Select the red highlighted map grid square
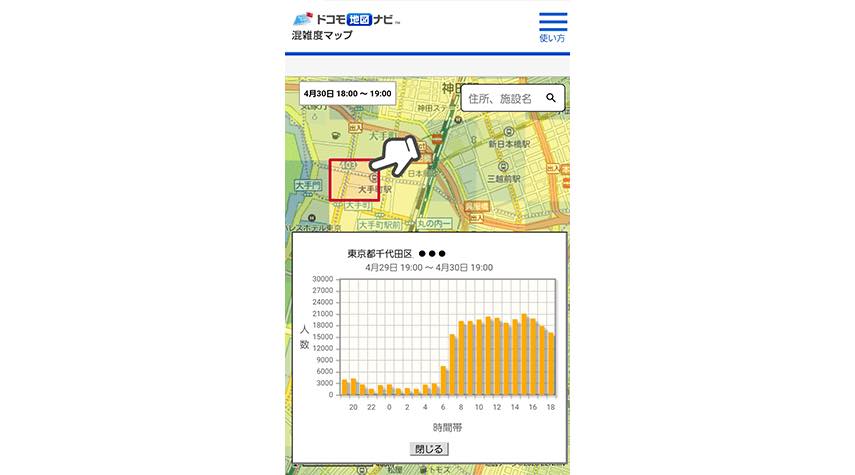The width and height of the screenshot is (855, 475). pos(354,180)
